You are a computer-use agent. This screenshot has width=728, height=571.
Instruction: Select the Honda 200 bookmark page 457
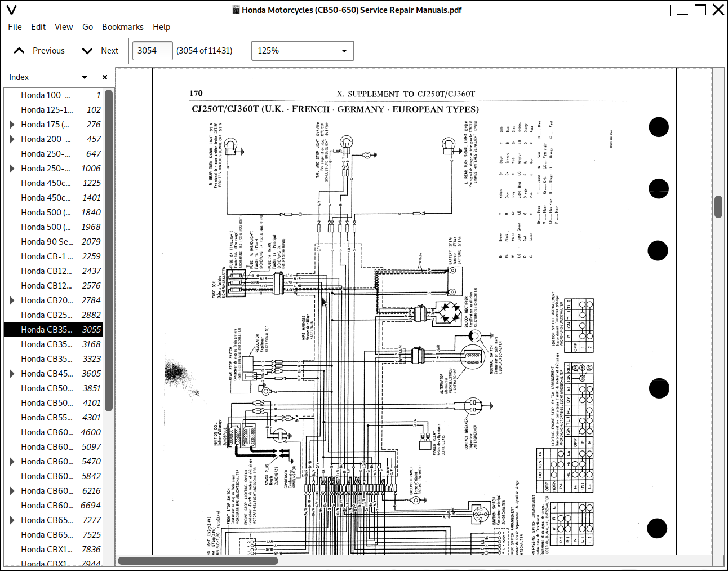(54, 139)
